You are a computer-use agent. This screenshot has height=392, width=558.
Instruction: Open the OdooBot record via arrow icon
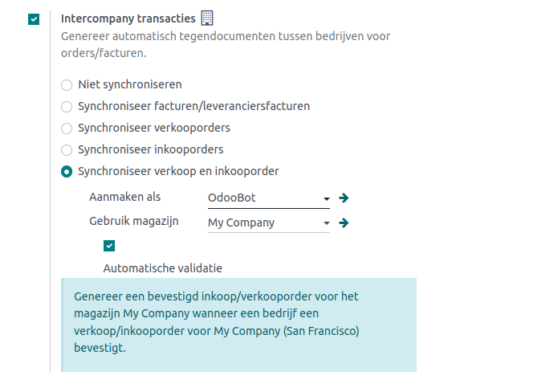pos(344,198)
